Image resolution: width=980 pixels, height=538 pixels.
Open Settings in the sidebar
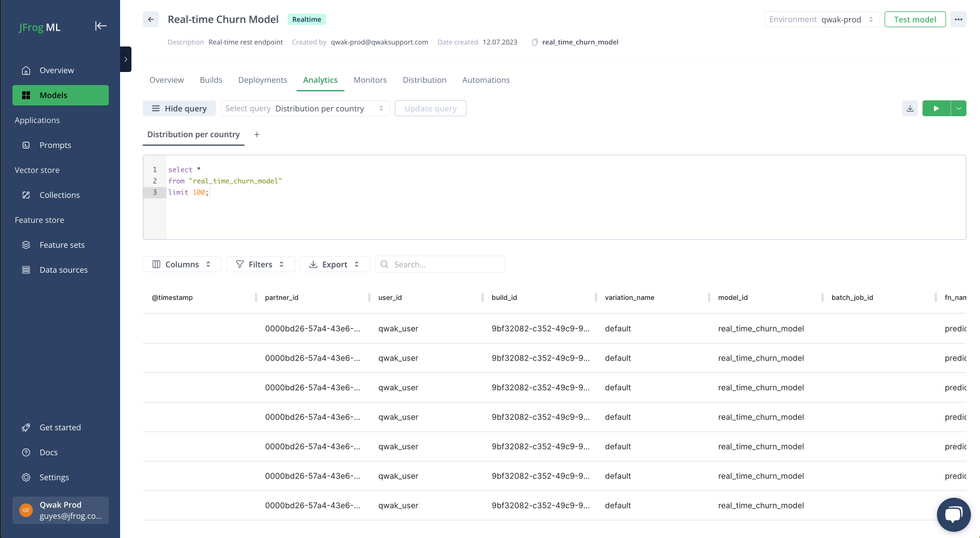coord(61,477)
